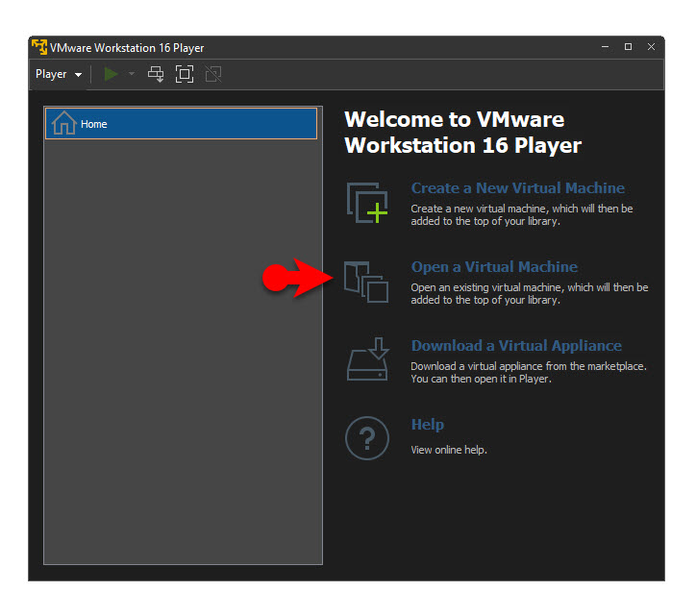Image resolution: width=696 pixels, height=616 pixels.
Task: Maximize the VMware Player window
Action: [628, 46]
